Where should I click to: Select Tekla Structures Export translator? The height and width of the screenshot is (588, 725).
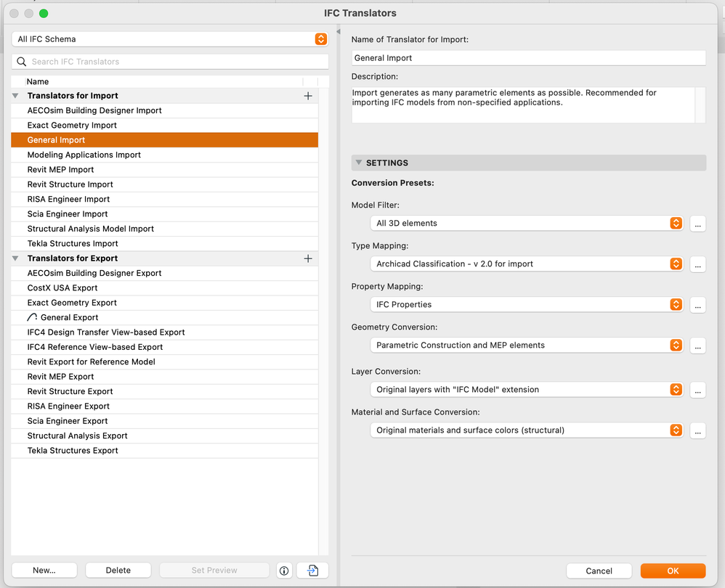(x=165, y=450)
